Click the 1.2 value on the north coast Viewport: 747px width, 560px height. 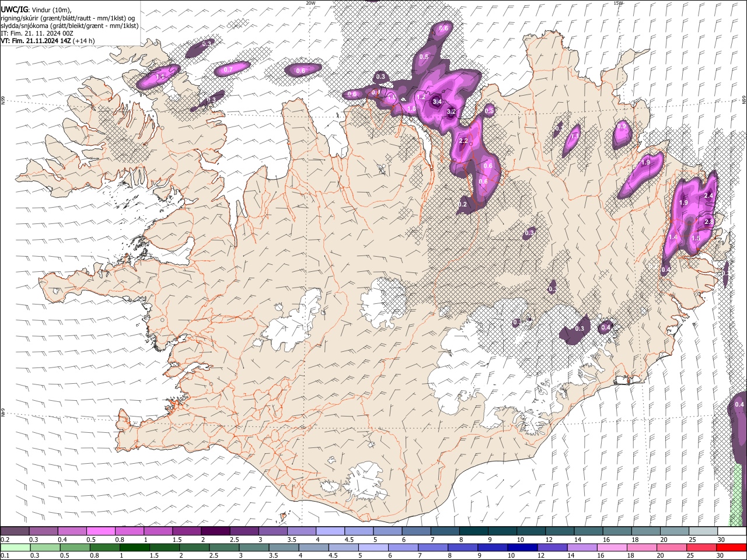[421, 97]
